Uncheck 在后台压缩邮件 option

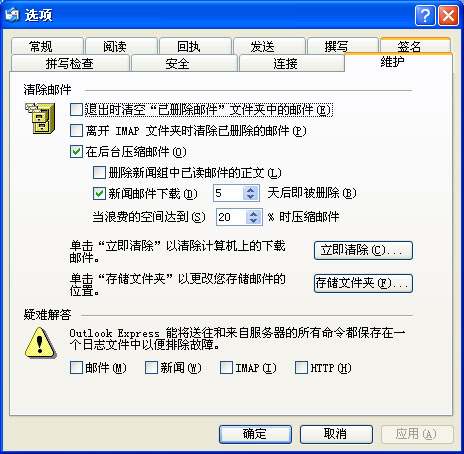(76, 152)
